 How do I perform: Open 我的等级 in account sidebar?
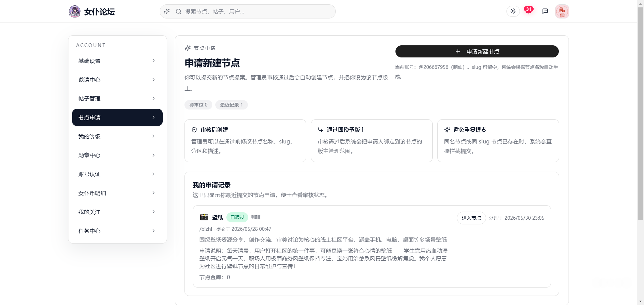click(117, 136)
